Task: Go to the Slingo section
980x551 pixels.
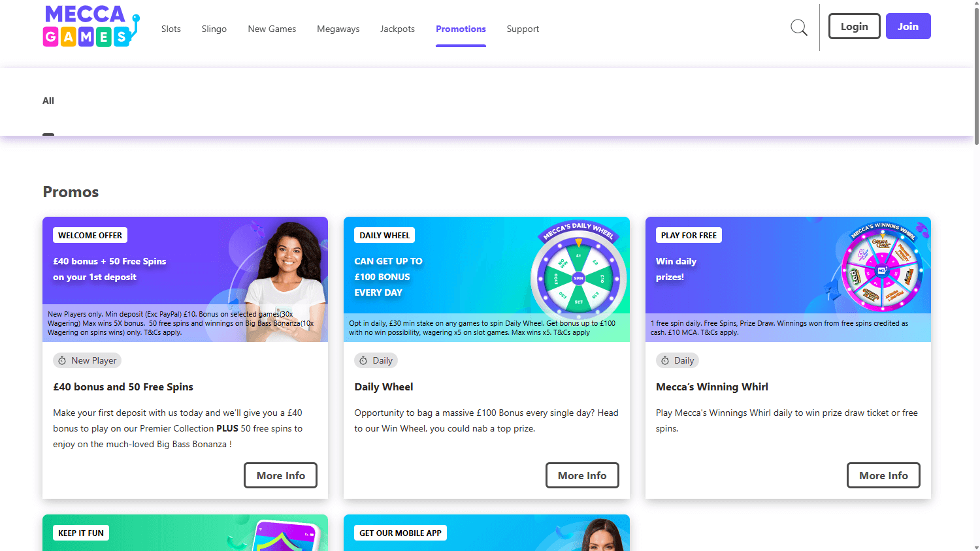Action: point(214,29)
